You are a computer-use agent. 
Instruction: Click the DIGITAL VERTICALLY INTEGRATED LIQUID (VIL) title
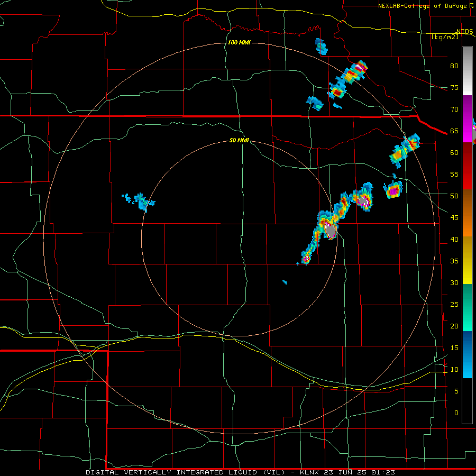[186, 472]
